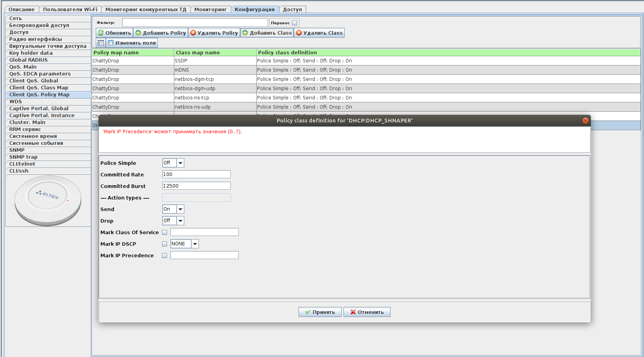
Task: Sort by Class map name column header
Action: coord(215,52)
